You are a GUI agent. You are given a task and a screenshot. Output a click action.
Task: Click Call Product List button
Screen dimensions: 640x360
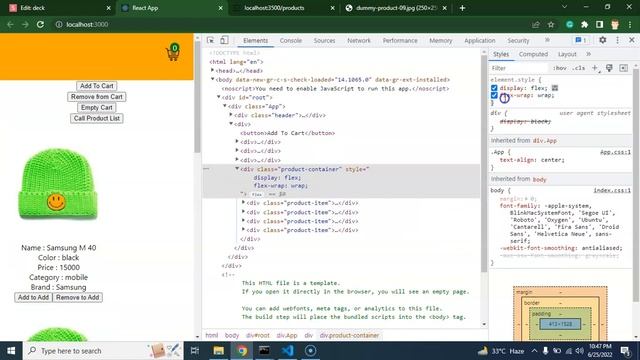pos(97,118)
